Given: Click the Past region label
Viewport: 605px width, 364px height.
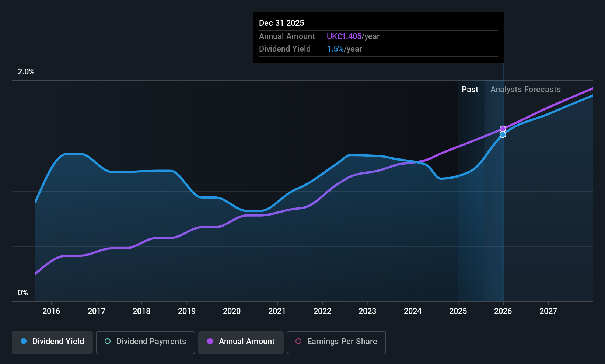Looking at the screenshot, I should click(470, 90).
